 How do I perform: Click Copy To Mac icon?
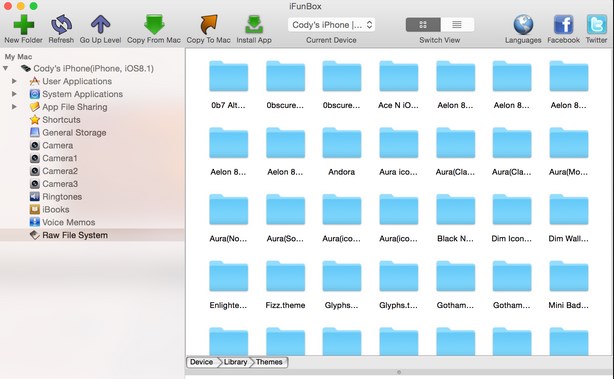coord(208,25)
